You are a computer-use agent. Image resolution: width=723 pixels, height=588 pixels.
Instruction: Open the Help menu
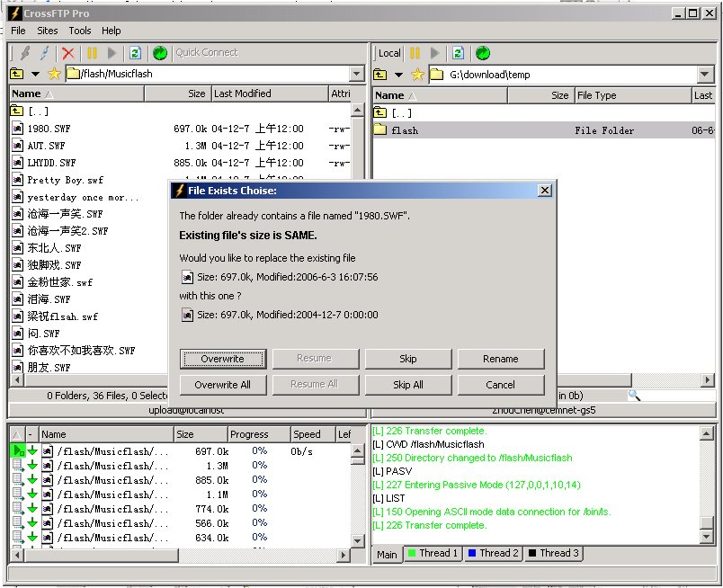coord(112,31)
